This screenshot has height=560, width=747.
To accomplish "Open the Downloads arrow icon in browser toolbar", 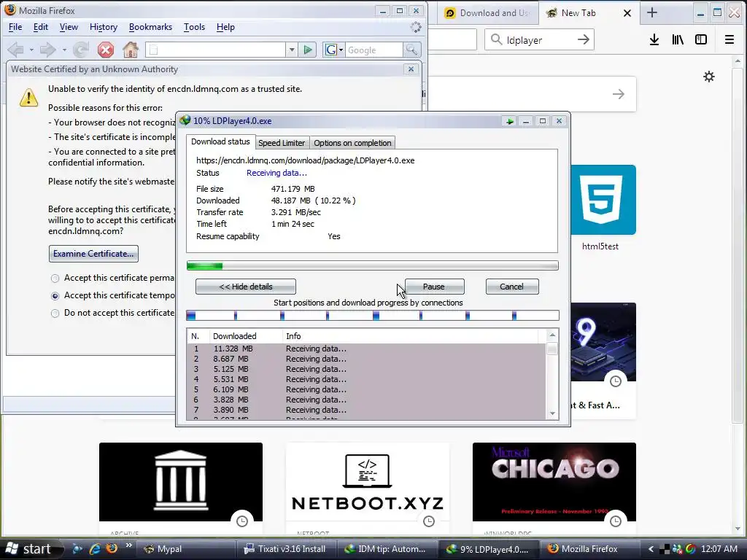I will [x=654, y=39].
